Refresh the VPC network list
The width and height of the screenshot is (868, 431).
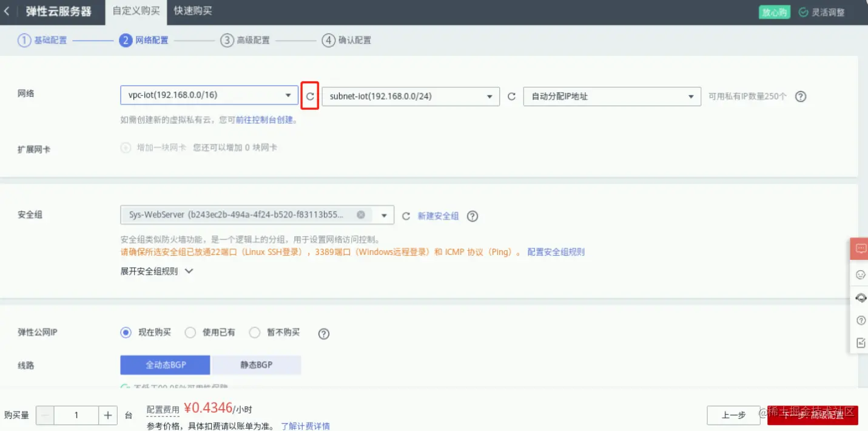[x=310, y=96]
